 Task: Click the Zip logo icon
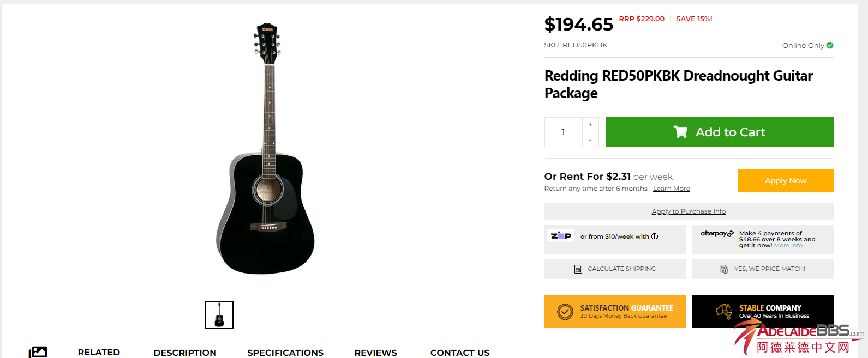[x=561, y=236]
